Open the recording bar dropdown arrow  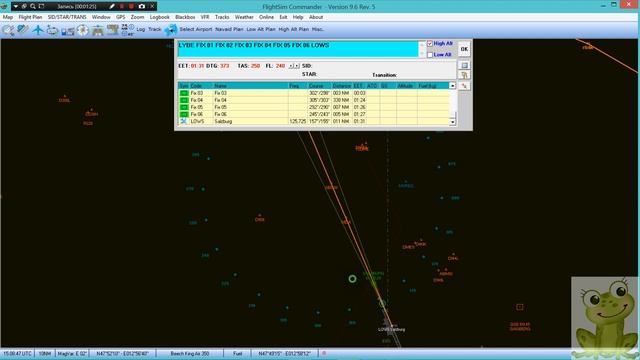(x=16, y=7)
